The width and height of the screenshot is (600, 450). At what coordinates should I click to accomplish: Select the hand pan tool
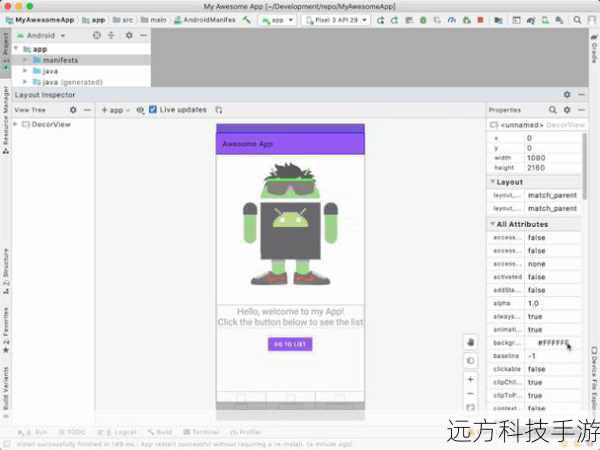tap(471, 342)
